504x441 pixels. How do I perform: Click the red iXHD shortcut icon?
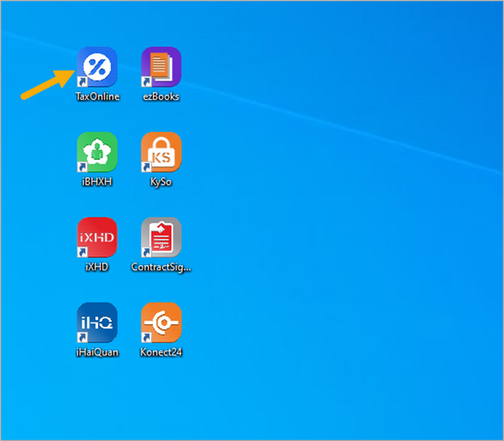click(x=97, y=237)
